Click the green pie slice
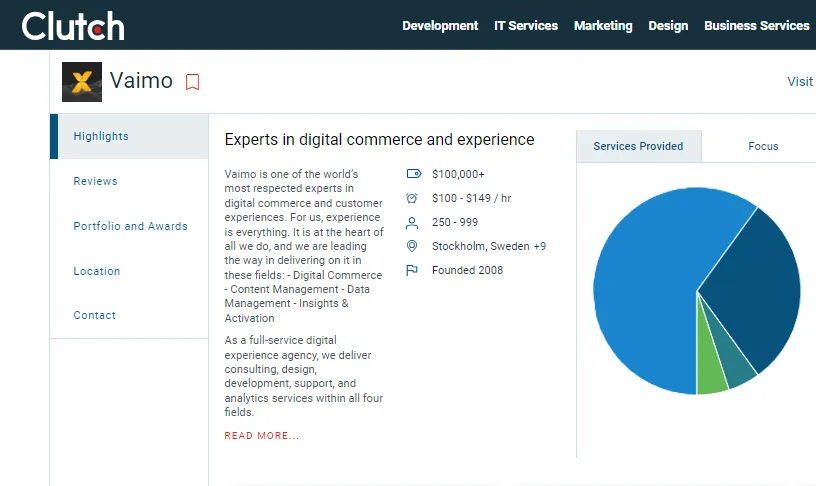This screenshot has width=816, height=486. (710, 375)
